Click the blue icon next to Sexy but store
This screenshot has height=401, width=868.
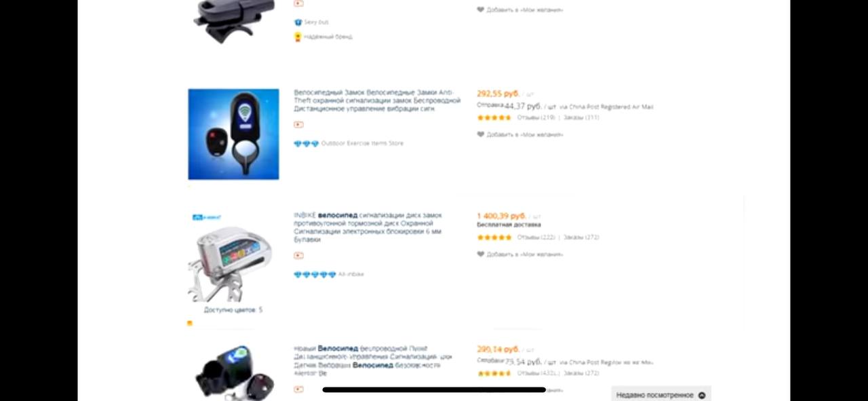click(x=298, y=22)
